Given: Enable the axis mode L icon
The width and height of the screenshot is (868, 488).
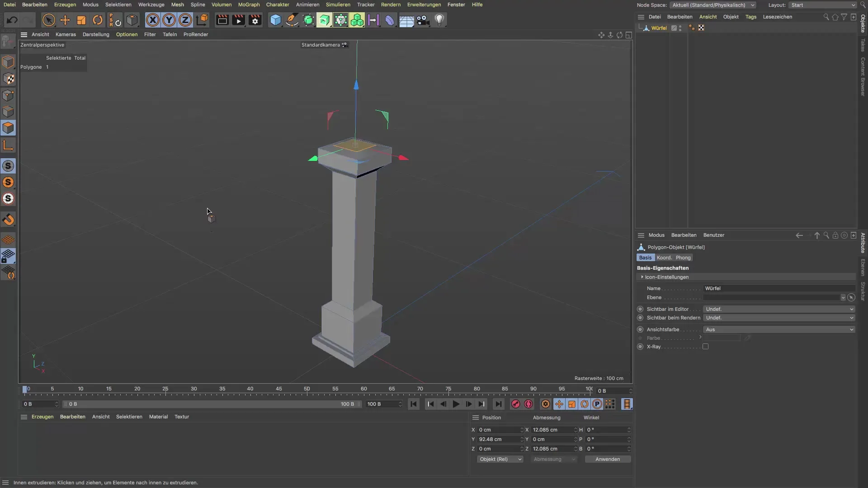Looking at the screenshot, I should point(8,145).
